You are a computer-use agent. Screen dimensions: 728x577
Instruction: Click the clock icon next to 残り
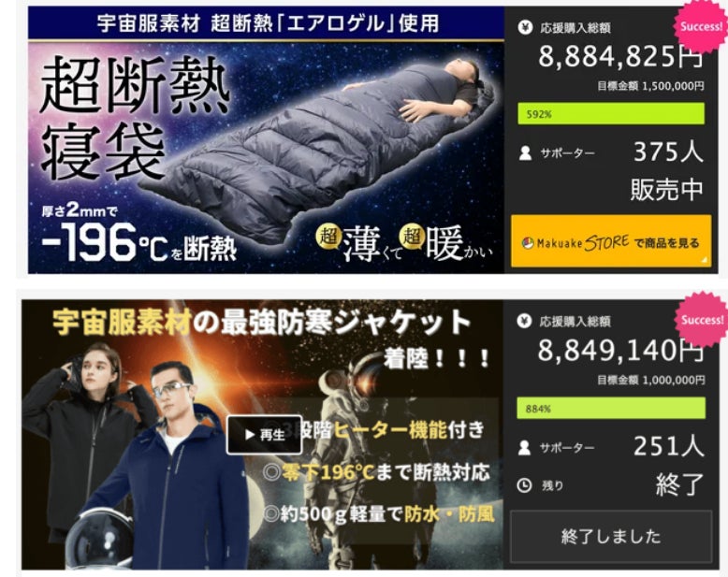tap(524, 485)
